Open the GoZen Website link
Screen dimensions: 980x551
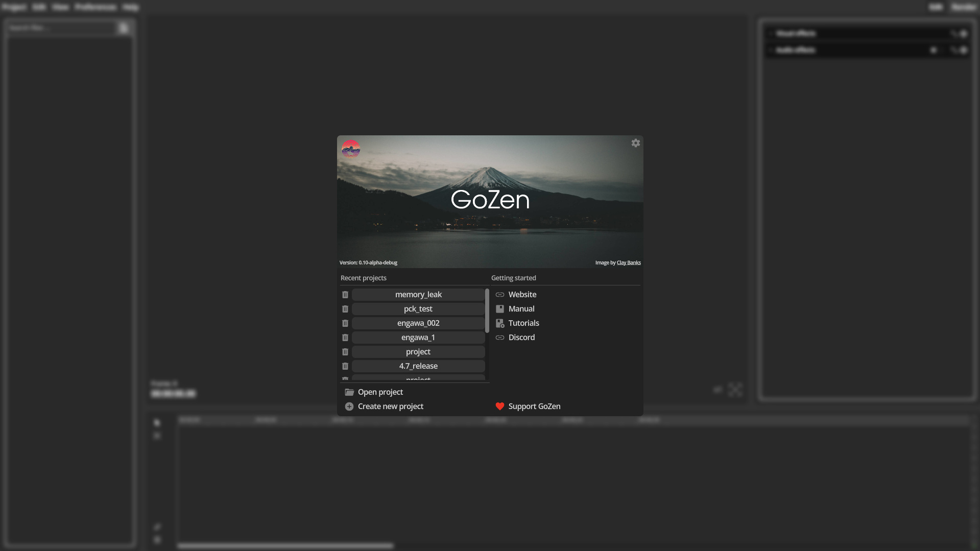[516, 295]
